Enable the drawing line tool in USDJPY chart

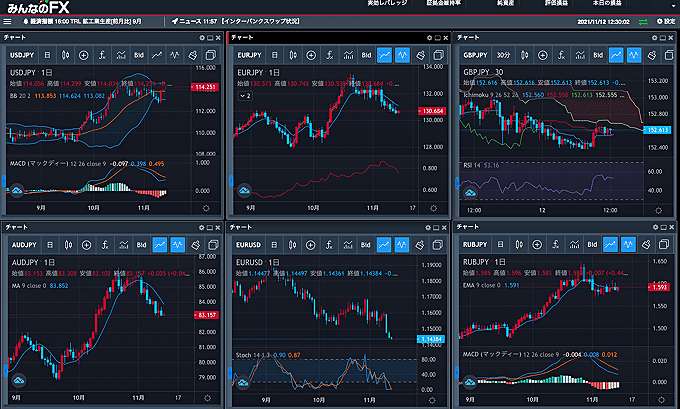point(157,55)
